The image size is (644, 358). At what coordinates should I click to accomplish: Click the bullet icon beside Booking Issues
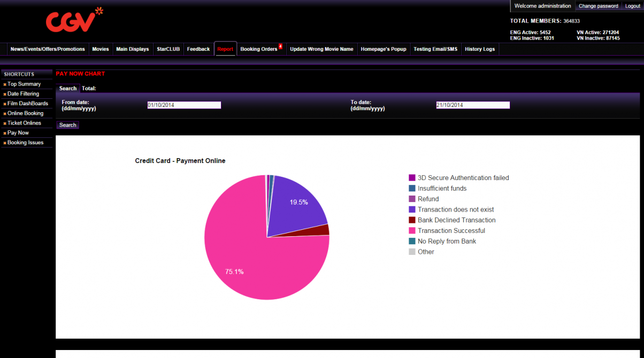tap(5, 143)
